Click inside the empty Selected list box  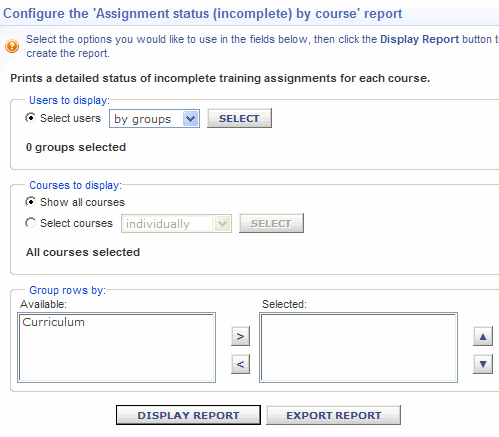[358, 347]
